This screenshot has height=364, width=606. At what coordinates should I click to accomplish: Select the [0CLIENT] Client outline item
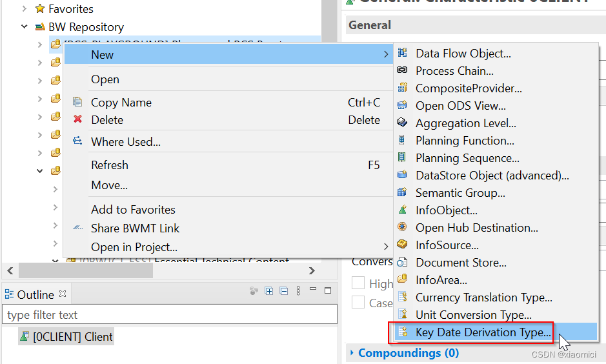coord(66,336)
